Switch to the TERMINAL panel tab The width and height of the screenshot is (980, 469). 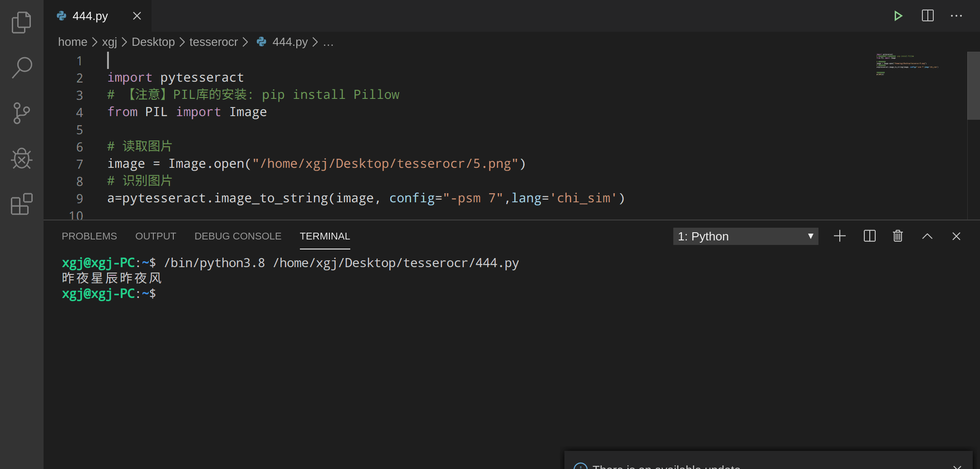click(x=325, y=236)
